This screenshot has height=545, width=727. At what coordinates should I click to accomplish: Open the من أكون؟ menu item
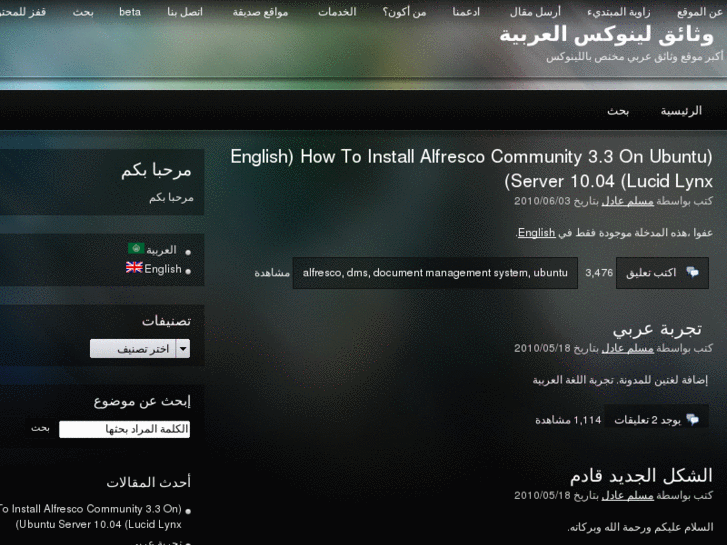click(404, 12)
